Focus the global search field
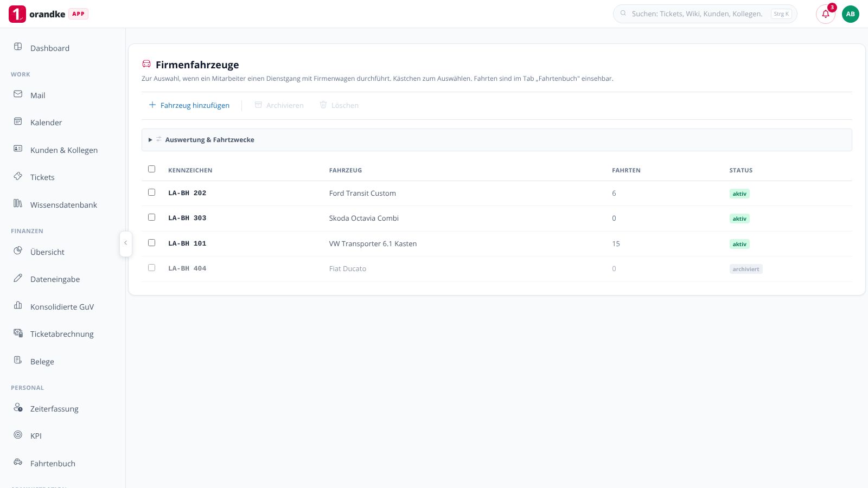 click(705, 14)
